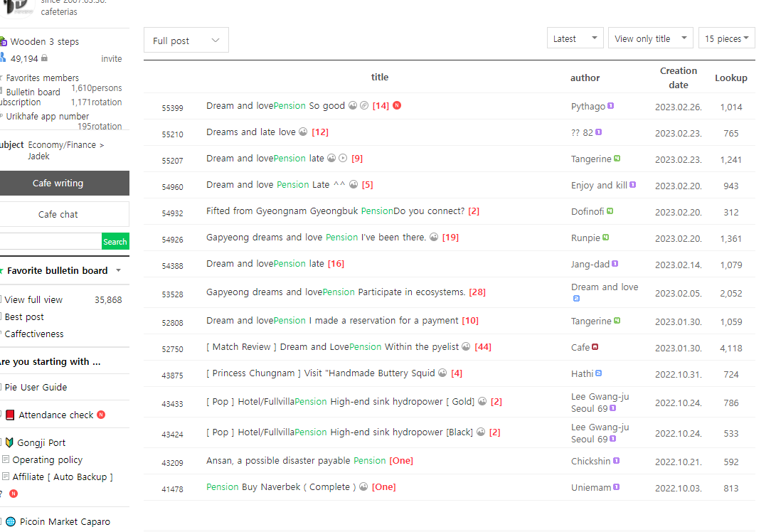The image size is (776, 532).
Task: Click the red N badge after Attendance check
Action: click(x=101, y=415)
